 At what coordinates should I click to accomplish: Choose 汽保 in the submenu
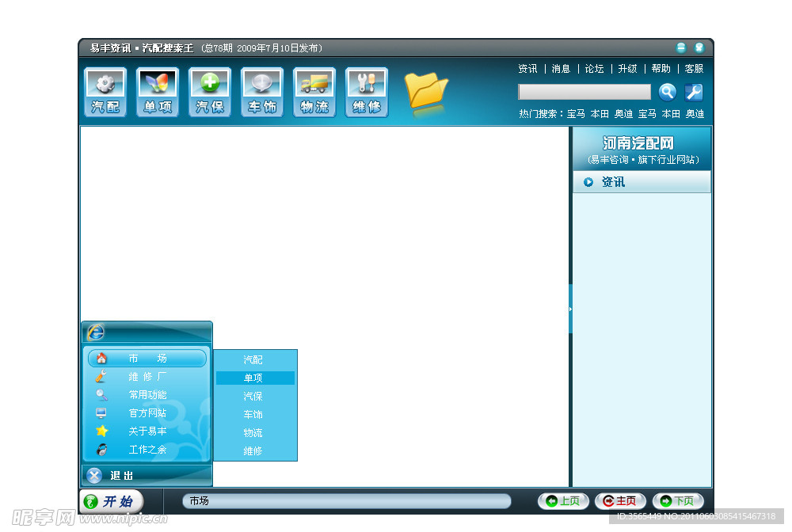pyautogui.click(x=255, y=396)
